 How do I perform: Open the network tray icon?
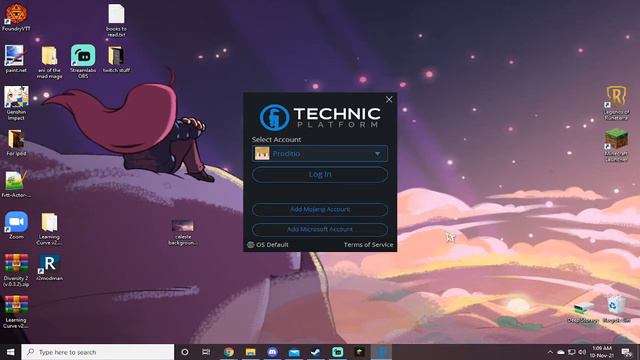[572, 352]
